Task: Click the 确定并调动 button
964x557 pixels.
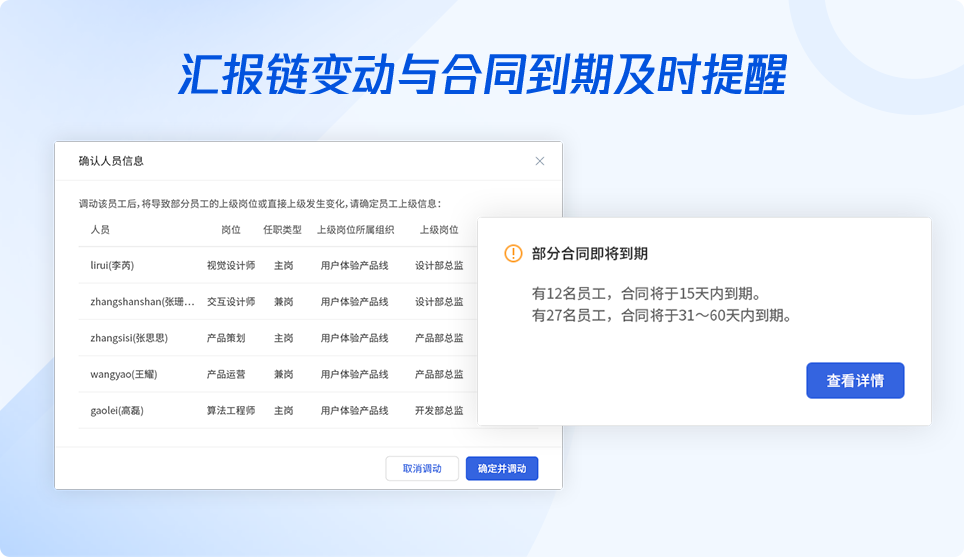Action: click(502, 468)
